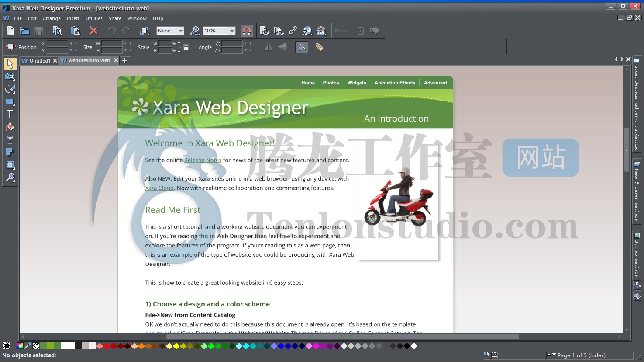Click the zoom to drawing icon
Screen dimensions: 644x362
[195, 31]
